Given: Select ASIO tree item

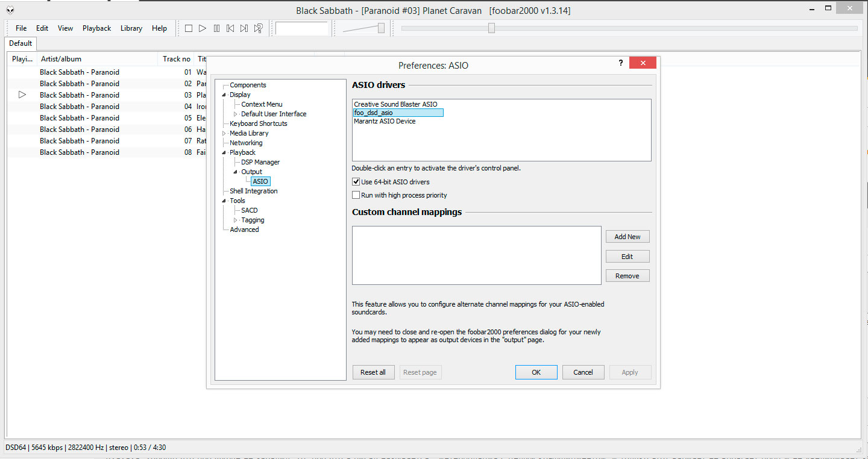Looking at the screenshot, I should pos(260,181).
